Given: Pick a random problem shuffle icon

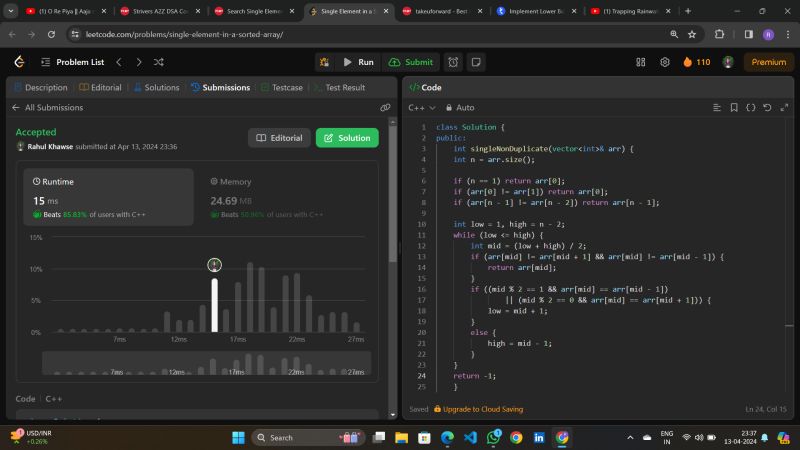Looking at the screenshot, I should click(x=159, y=62).
